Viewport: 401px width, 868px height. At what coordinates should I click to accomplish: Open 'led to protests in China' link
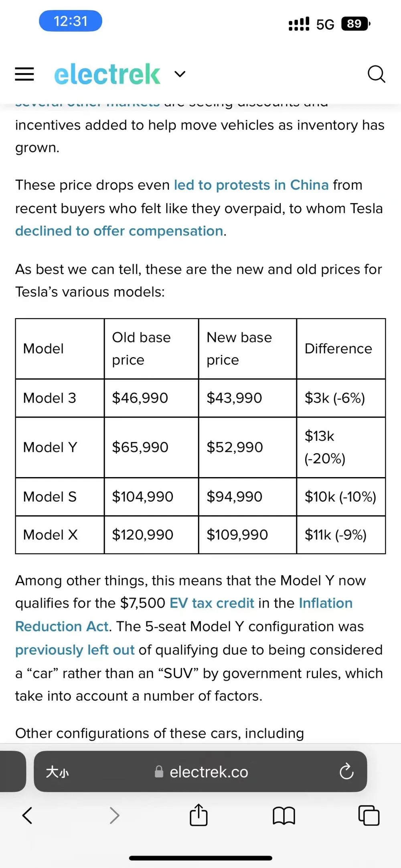point(251,185)
